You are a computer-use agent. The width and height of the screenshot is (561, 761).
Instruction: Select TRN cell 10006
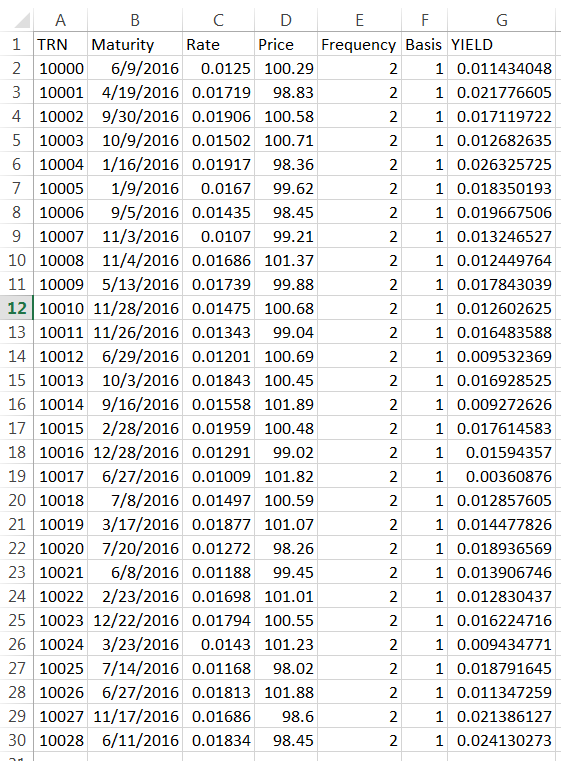pyautogui.click(x=60, y=213)
